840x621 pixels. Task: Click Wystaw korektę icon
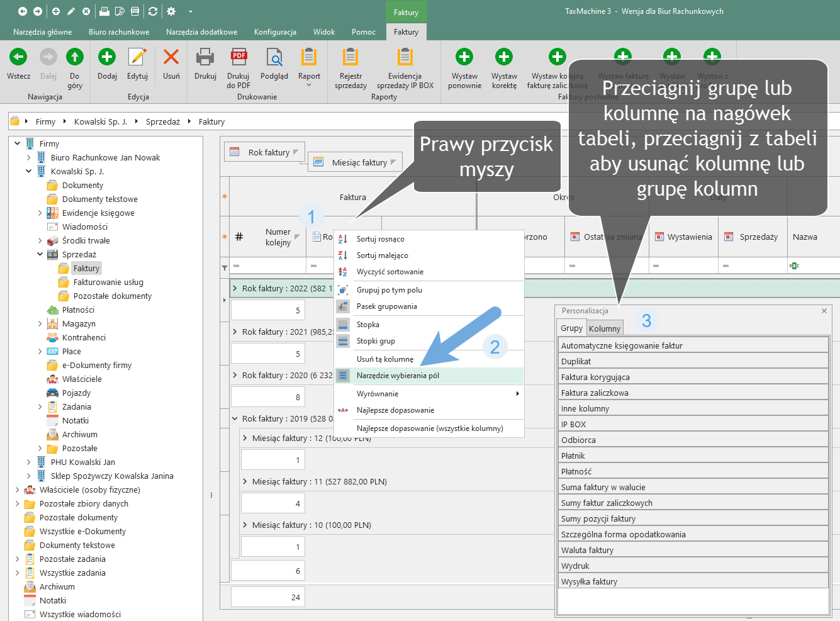point(504,57)
